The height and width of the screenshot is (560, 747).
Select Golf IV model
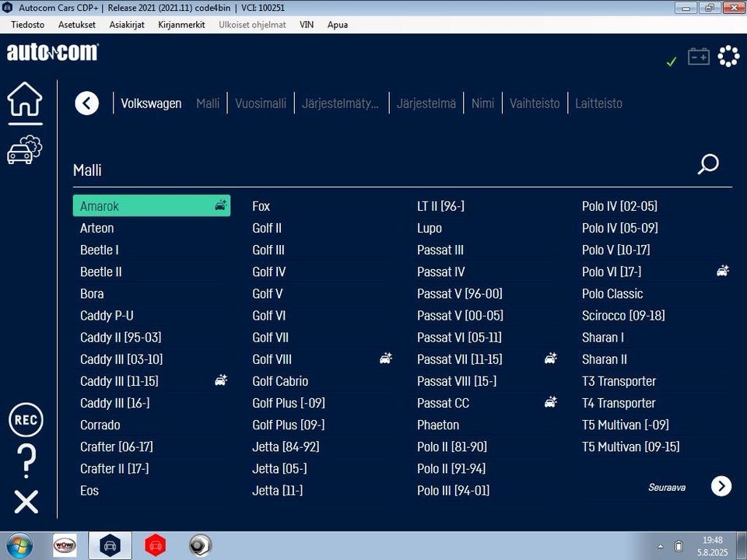click(x=269, y=272)
